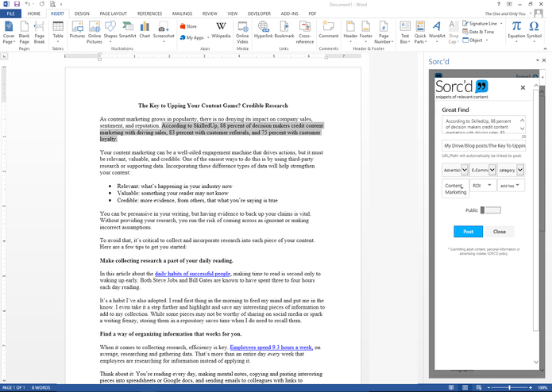Image resolution: width=552 pixels, height=392 pixels.
Task: Insert a SmartArt graphic
Action: click(x=127, y=30)
